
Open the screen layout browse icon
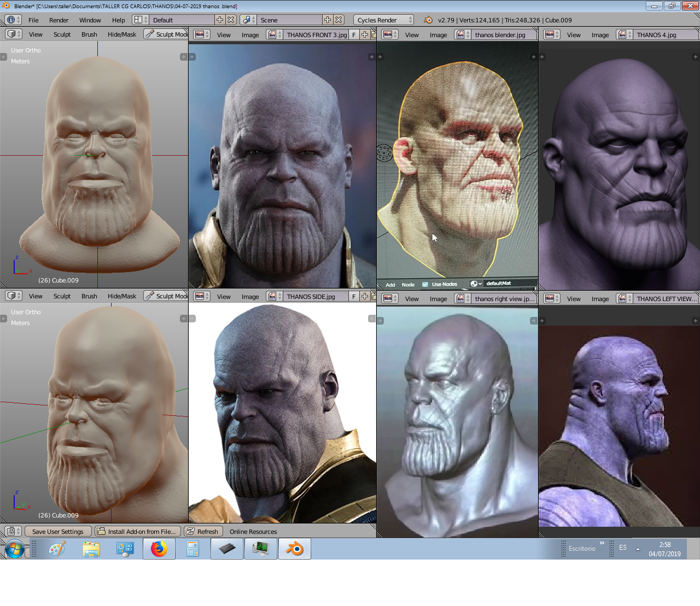(141, 20)
